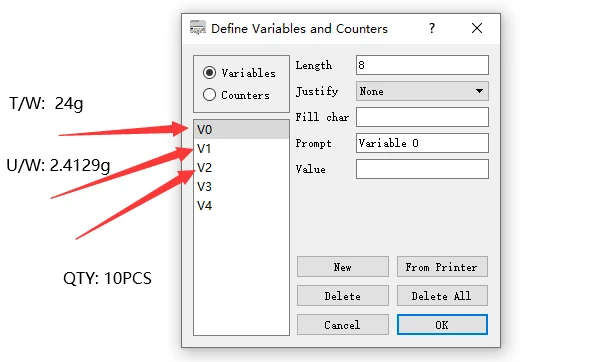
Task: Click the dialog title bar app icon
Action: [x=198, y=28]
